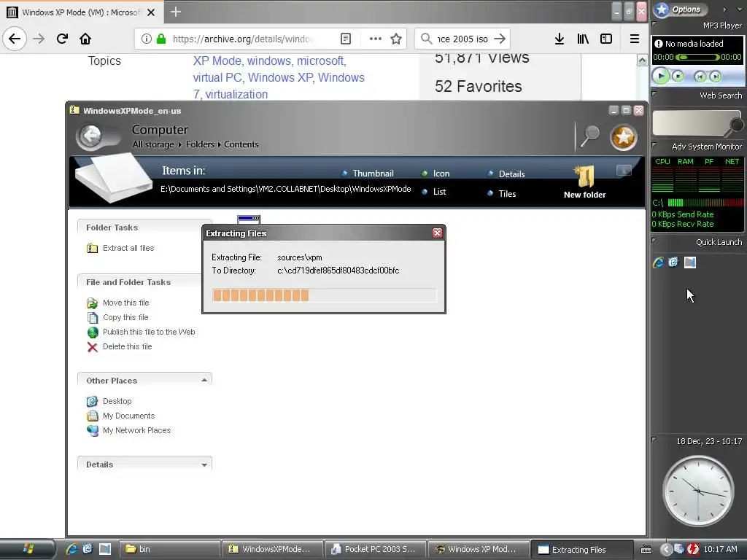Viewport: 747px width, 560px height.
Task: Toggle the Firefox sidebar icon
Action: [x=606, y=39]
